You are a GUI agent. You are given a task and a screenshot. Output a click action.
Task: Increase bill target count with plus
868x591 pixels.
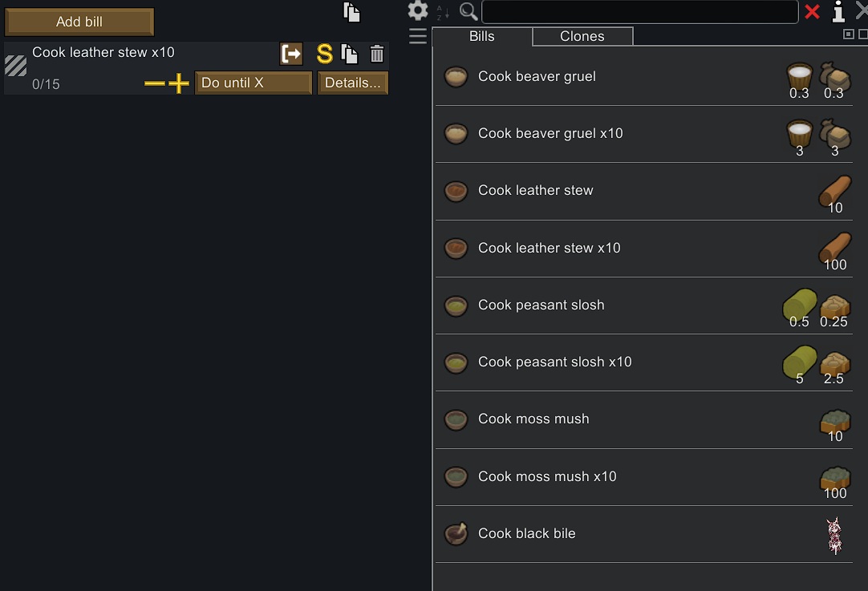pos(179,83)
